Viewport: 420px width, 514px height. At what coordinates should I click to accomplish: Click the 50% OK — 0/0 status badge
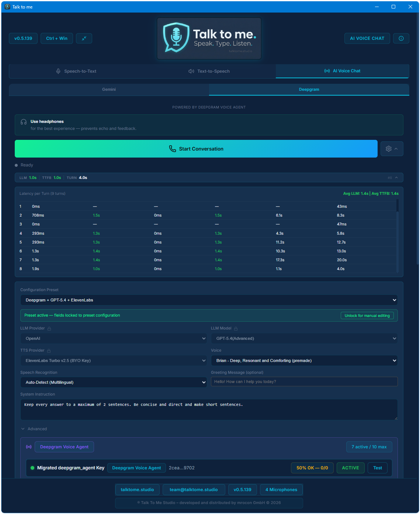312,468
